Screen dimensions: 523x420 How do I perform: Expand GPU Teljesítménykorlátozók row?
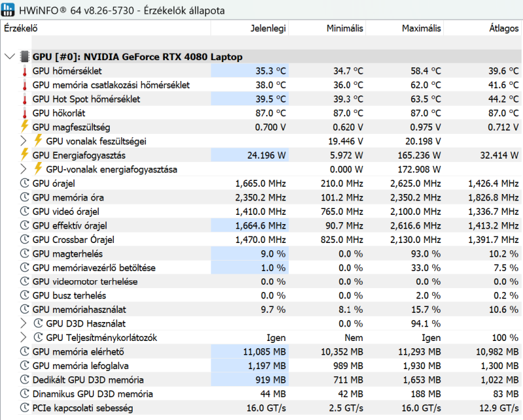(x=24, y=337)
